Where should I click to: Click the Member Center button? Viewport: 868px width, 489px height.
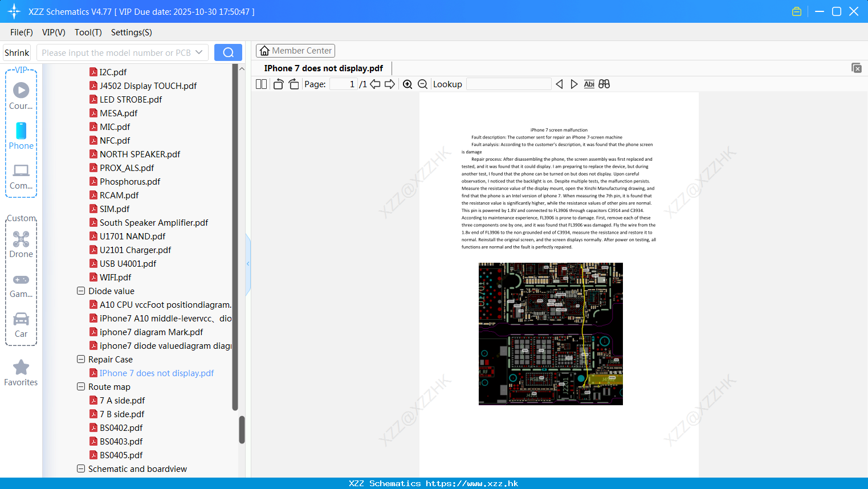coord(295,51)
